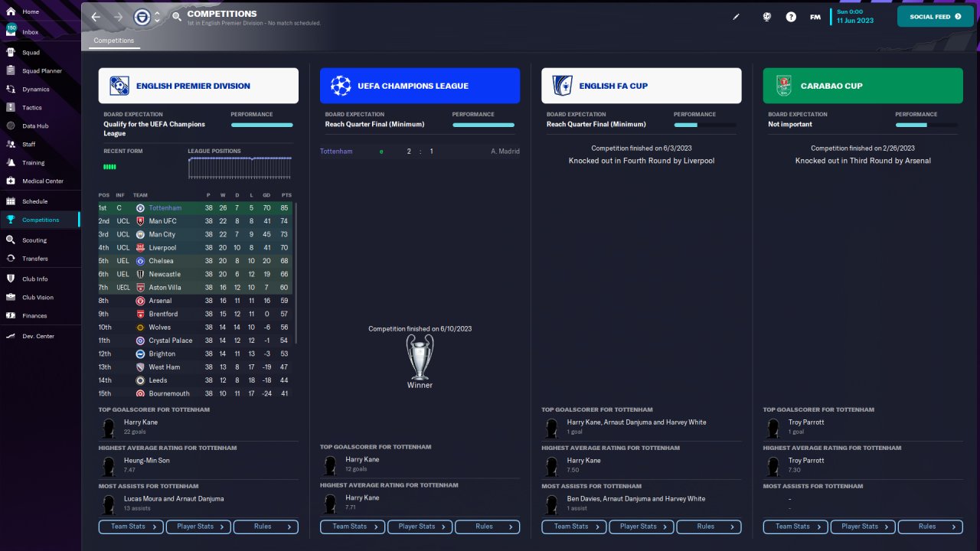Select Brentford in the league table
Image resolution: width=980 pixels, height=551 pixels.
163,314
